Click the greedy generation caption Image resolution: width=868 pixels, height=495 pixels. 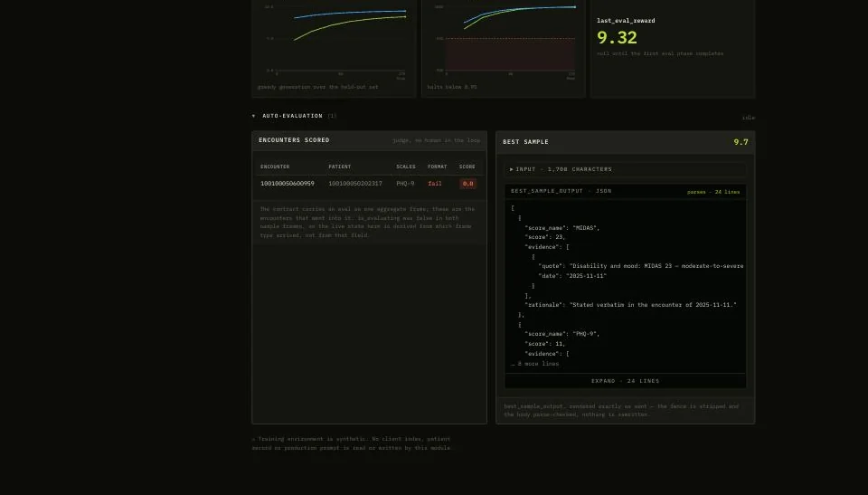tap(317, 87)
